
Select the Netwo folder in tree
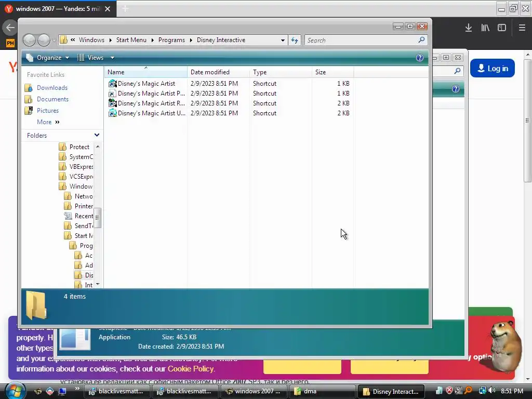pos(79,196)
